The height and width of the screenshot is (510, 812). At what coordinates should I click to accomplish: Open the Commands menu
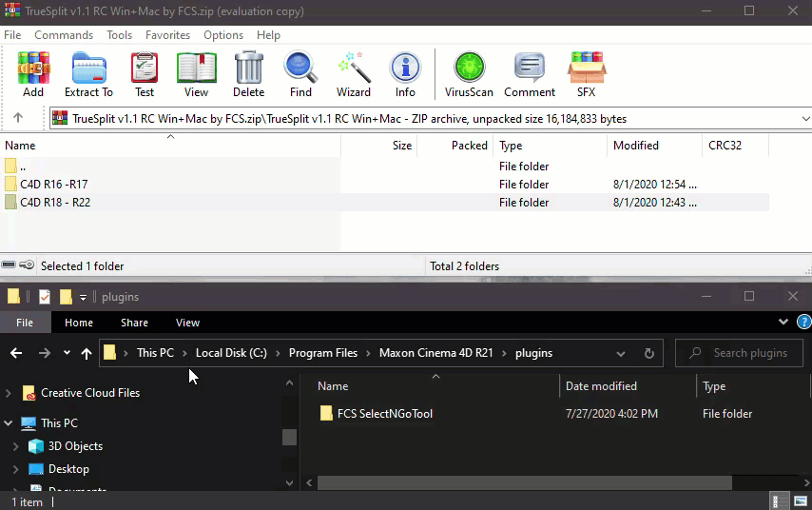point(64,34)
